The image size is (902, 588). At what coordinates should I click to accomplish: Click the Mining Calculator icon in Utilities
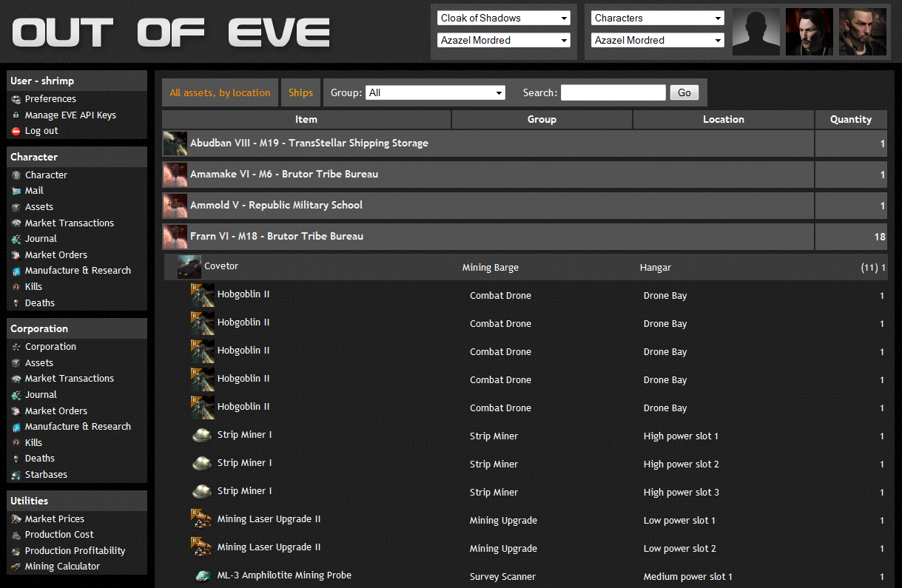pos(16,567)
